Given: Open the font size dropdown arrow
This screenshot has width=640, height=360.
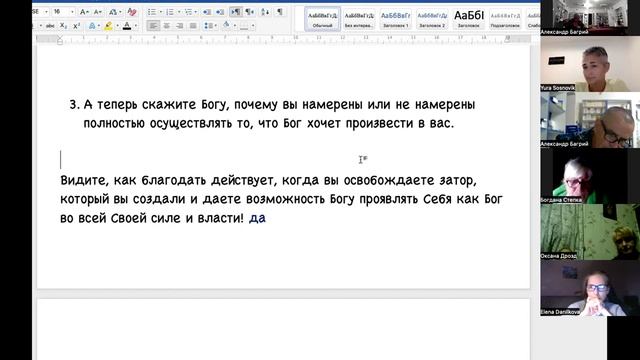Looking at the screenshot, I should (73, 12).
